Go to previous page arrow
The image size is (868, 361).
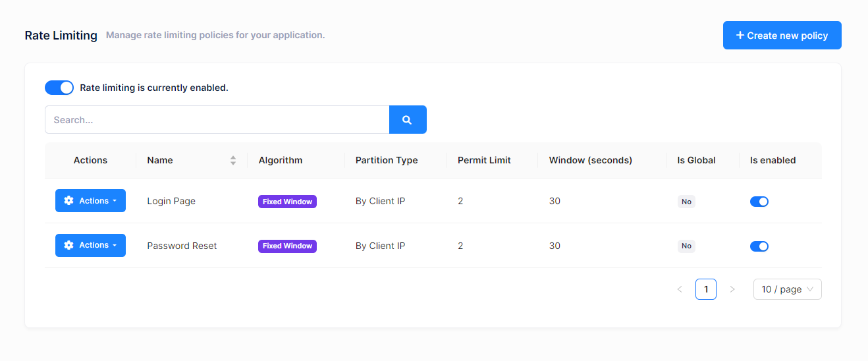pos(680,289)
